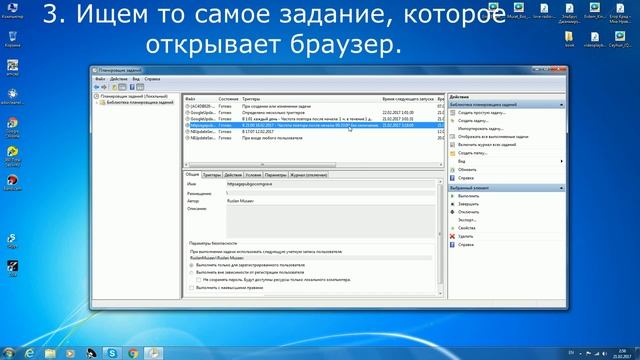Open the Компьютер desktop icon
This screenshot has height=360, width=640.
point(12,11)
